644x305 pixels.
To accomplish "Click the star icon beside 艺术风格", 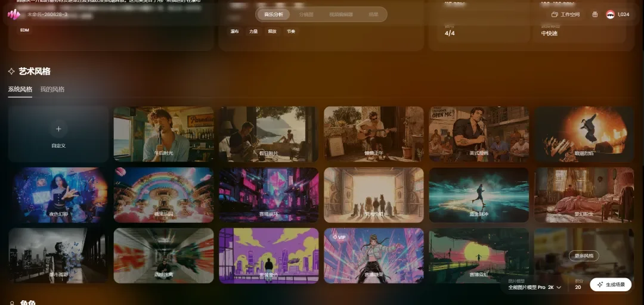I will [x=11, y=71].
